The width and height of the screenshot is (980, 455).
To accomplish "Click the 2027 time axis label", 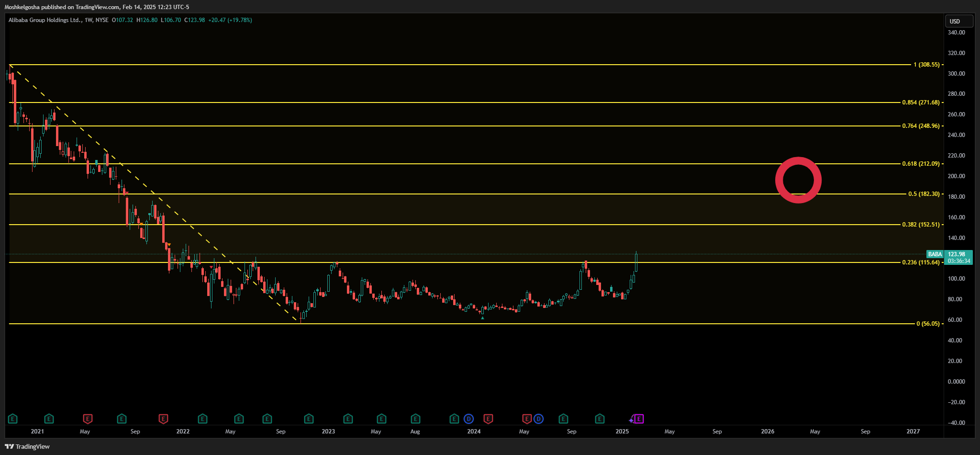I will coord(913,432).
